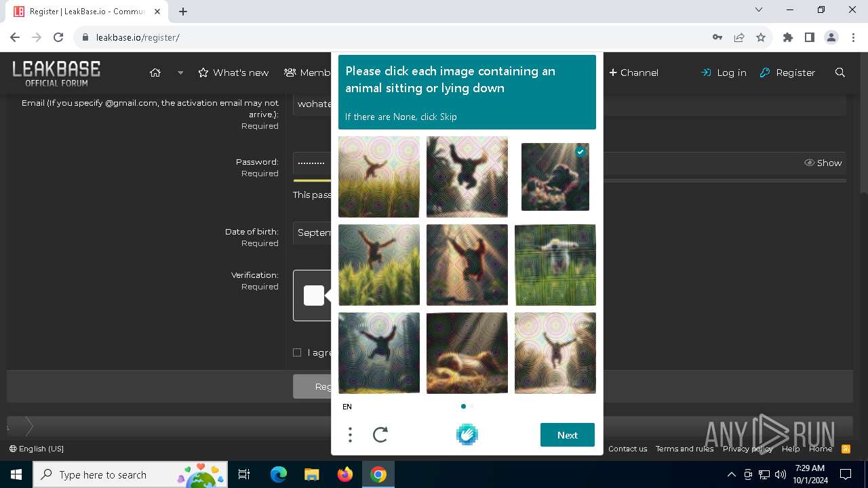Image resolution: width=868 pixels, height=488 pixels.
Task: Select the orangutan in cornfield image
Action: coord(379,265)
